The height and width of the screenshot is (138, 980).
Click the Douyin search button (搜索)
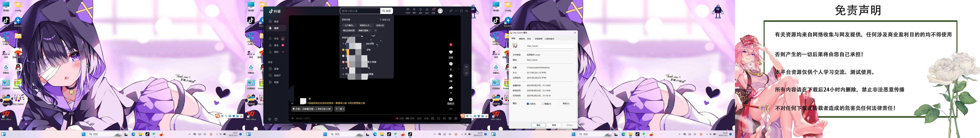click(x=387, y=11)
